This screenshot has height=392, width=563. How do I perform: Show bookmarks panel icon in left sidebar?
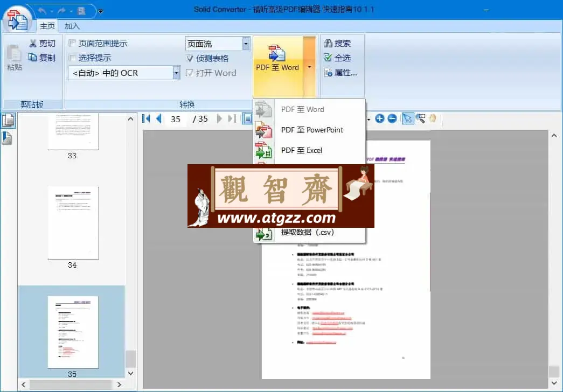(7, 138)
